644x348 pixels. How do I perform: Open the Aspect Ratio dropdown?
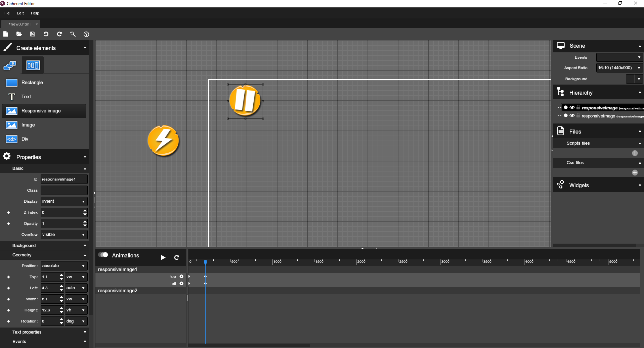point(619,68)
